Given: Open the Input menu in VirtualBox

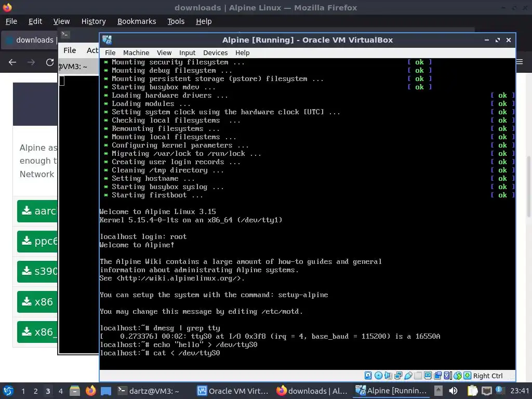Looking at the screenshot, I should [x=187, y=52].
